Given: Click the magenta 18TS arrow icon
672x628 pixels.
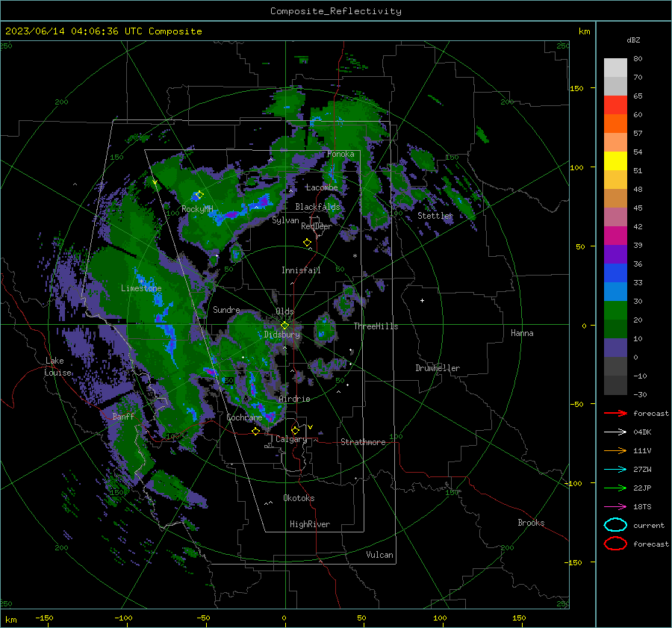Looking at the screenshot, I should 615,506.
